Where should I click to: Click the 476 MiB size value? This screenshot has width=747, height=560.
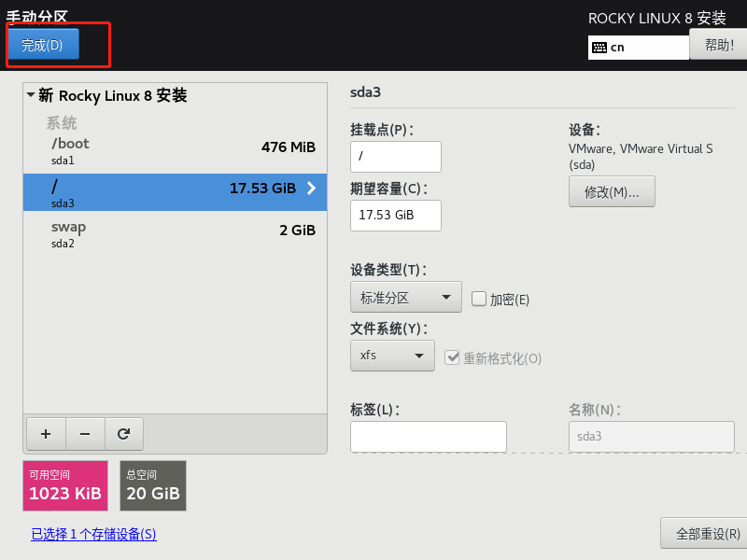[289, 147]
